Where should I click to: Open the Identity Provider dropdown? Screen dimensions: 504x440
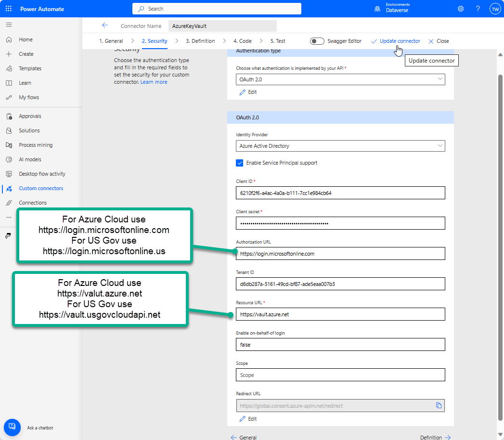tap(340, 146)
